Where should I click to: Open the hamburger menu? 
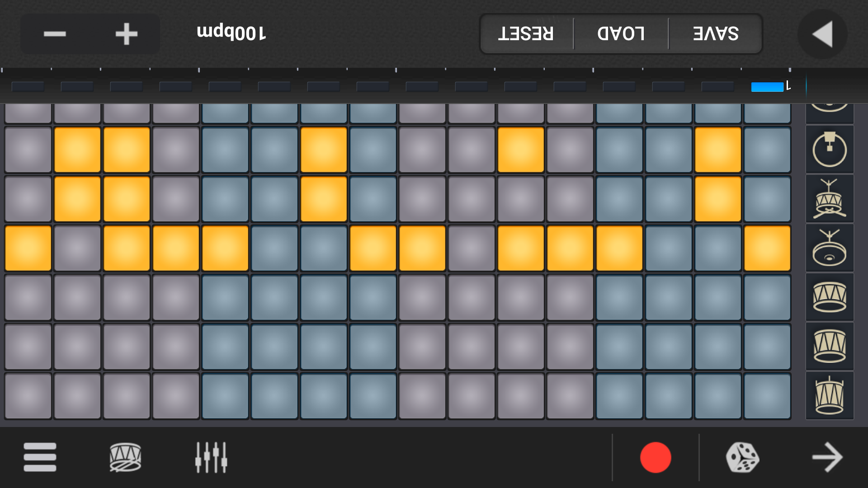[x=40, y=457]
